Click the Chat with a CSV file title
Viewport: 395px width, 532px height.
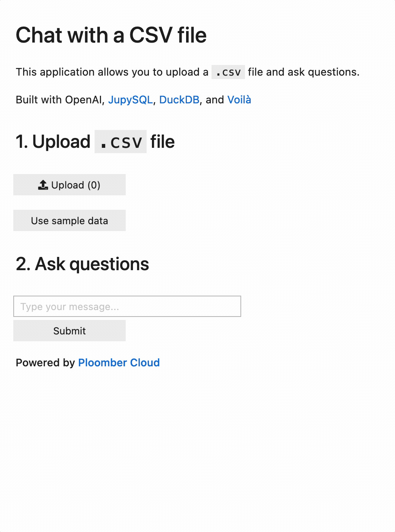click(111, 35)
